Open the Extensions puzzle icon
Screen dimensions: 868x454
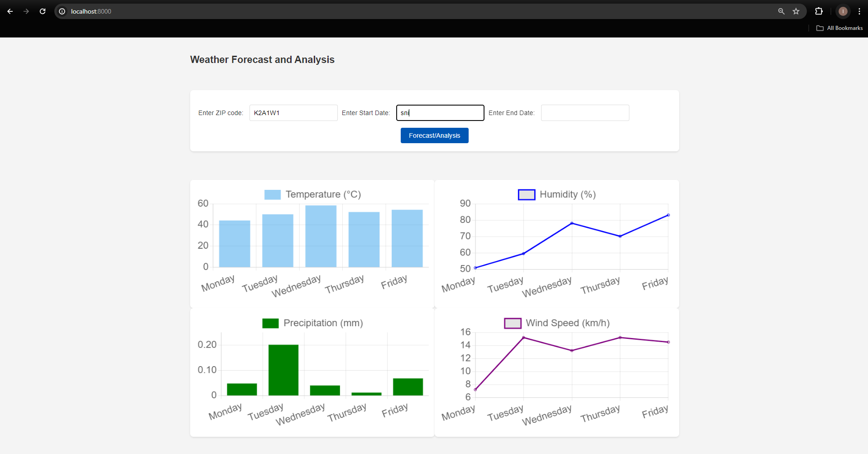coord(819,11)
